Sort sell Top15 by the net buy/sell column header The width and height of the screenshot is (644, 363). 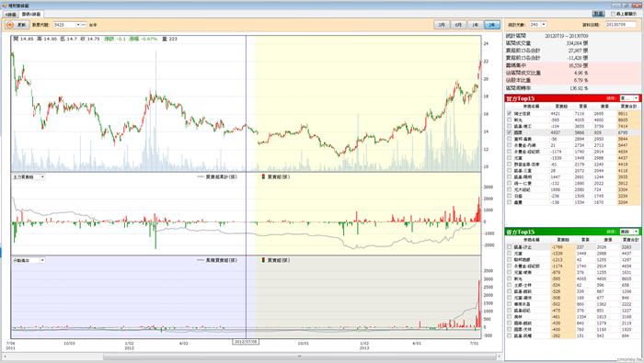563,240
